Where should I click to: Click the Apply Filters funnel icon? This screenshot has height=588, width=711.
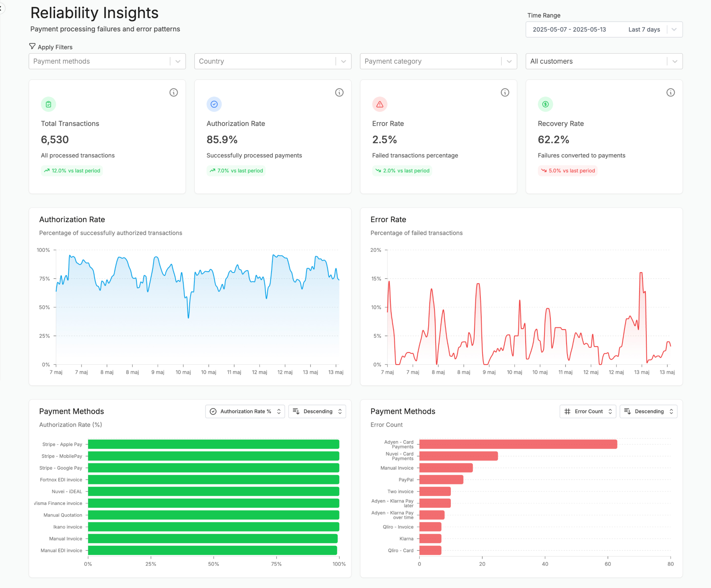pos(32,46)
